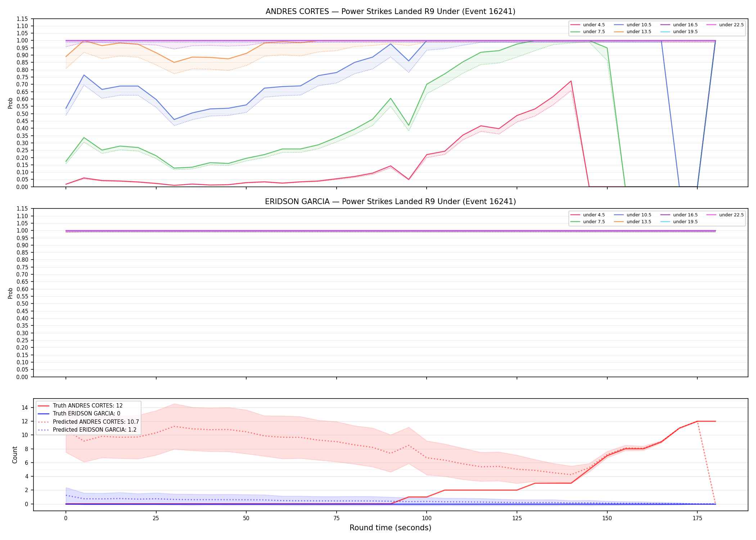Select 'under 22.5' in the Andres Cortes legend

(725, 25)
